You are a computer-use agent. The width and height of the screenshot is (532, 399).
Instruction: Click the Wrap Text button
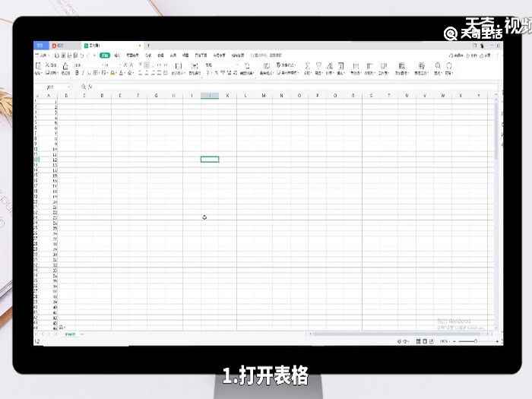[195, 68]
